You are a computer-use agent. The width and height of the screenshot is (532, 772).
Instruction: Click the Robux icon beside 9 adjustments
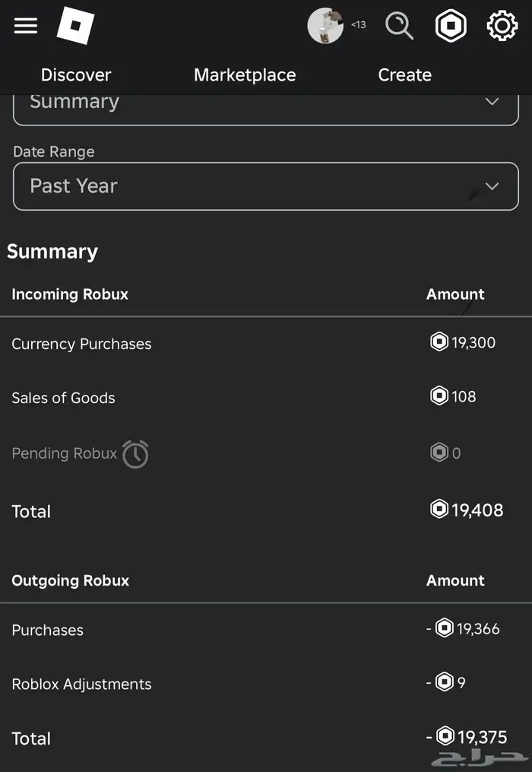click(445, 682)
